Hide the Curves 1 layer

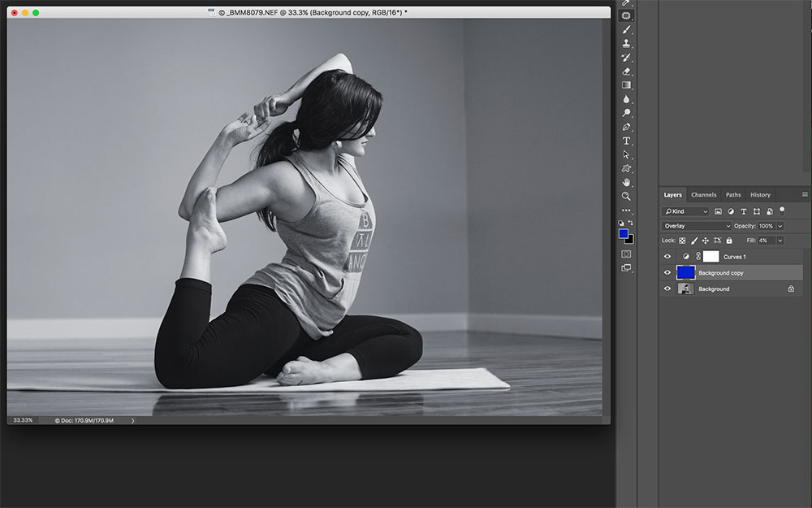click(667, 257)
